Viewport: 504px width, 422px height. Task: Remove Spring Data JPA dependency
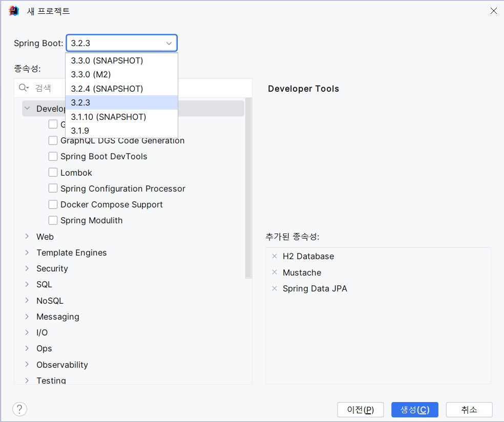tap(275, 288)
